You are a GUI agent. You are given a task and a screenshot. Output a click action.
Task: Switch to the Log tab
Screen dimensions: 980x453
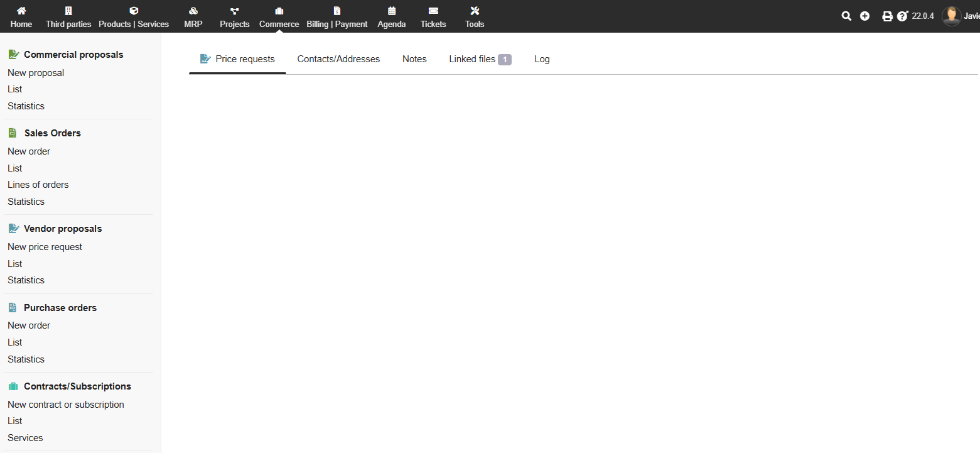coord(542,59)
